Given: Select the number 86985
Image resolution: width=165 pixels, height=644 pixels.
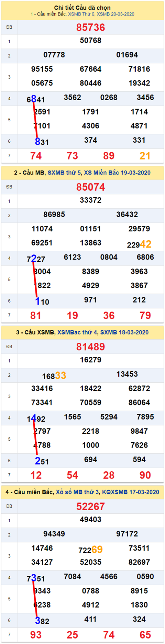Looking at the screenshot, I should point(54,214).
